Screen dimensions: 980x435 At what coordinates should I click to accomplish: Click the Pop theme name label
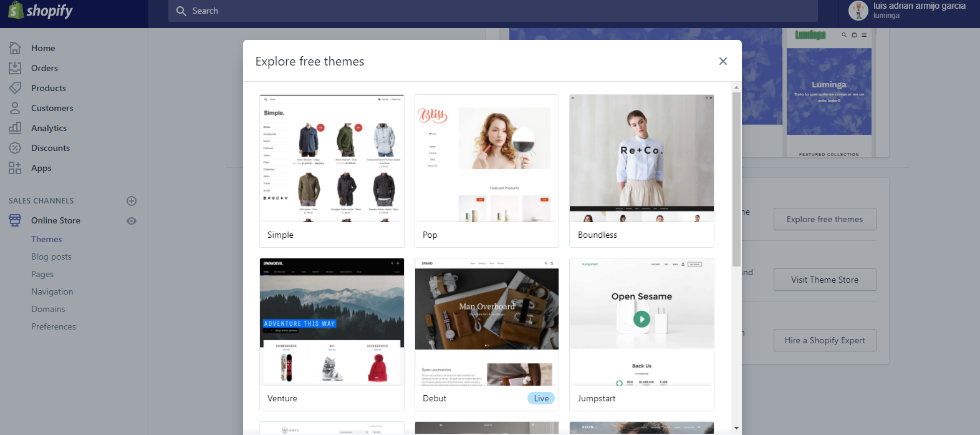point(430,235)
